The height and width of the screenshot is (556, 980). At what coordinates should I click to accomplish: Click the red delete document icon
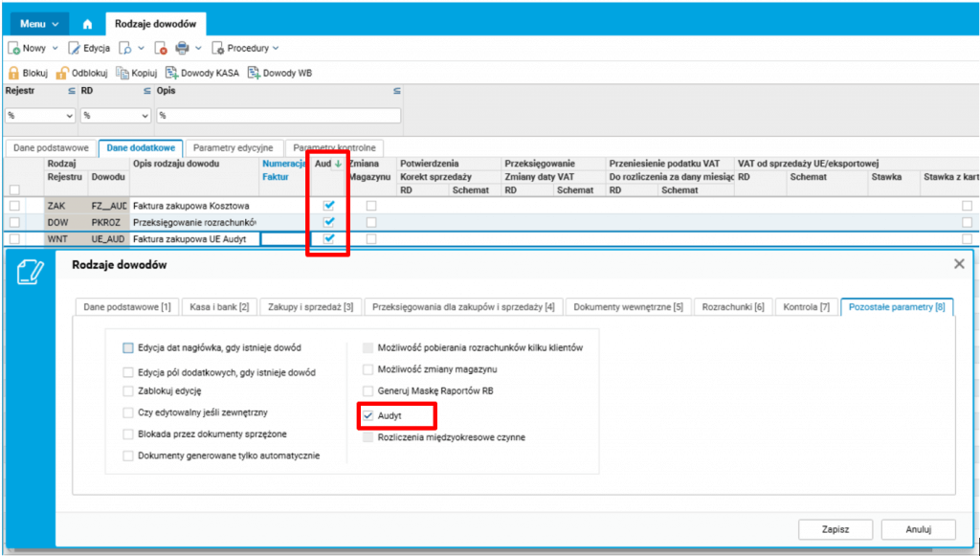[161, 48]
